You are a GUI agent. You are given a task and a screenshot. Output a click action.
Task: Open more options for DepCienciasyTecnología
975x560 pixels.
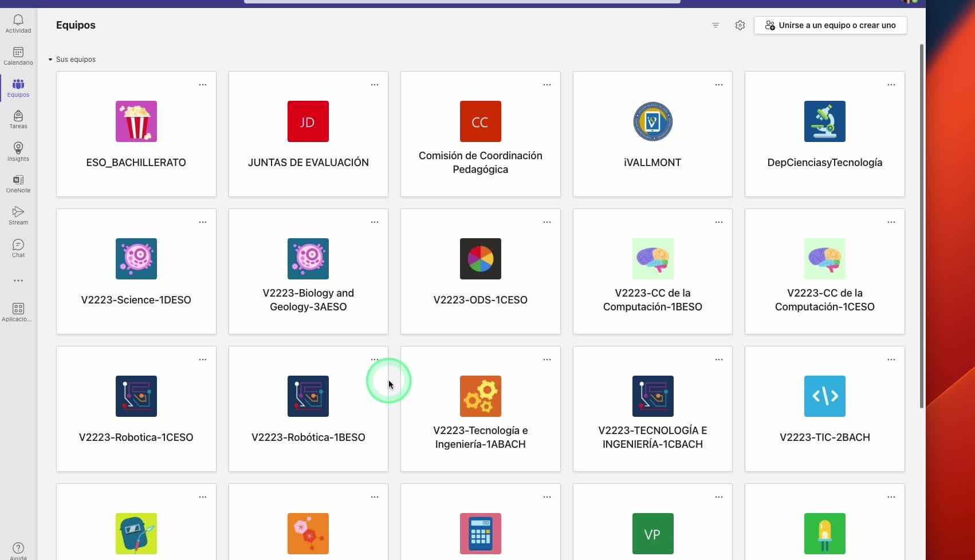pyautogui.click(x=891, y=85)
